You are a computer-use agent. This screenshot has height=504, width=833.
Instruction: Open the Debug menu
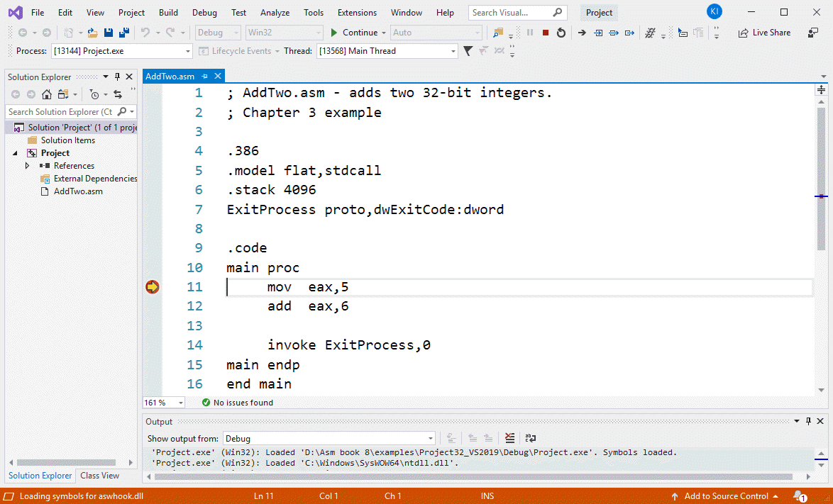pyautogui.click(x=204, y=12)
